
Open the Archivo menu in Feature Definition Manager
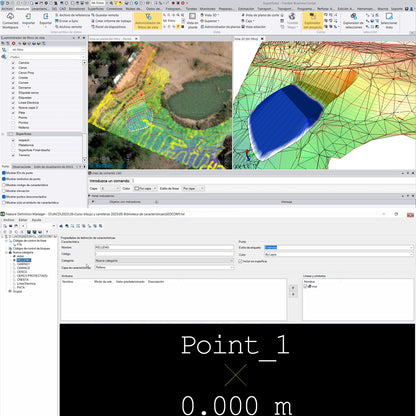tap(9, 220)
